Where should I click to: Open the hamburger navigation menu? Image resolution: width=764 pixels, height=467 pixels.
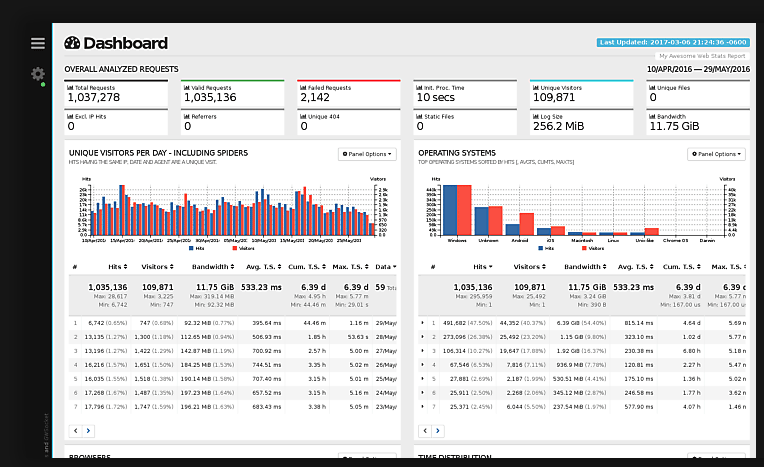click(38, 43)
